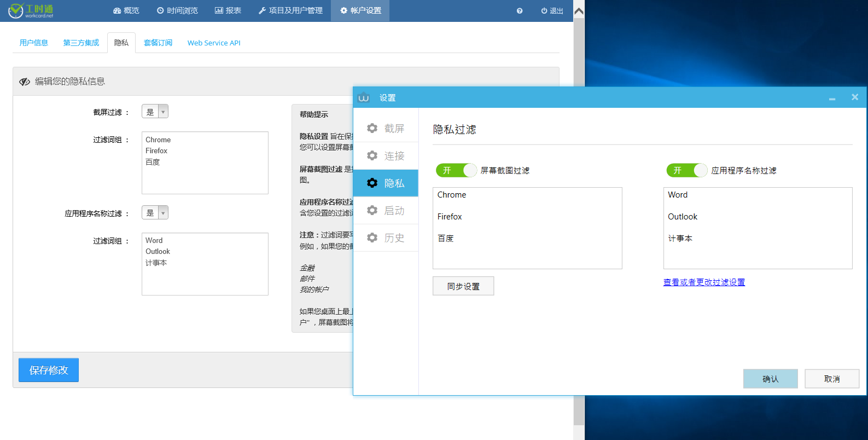Open the 报表 menu in navigation
Screen dimensions: 868x440
click(x=228, y=10)
